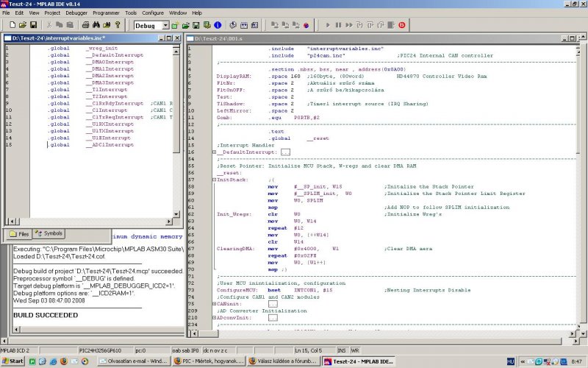
Task: Switch to the Symbols tab
Action: click(49, 234)
